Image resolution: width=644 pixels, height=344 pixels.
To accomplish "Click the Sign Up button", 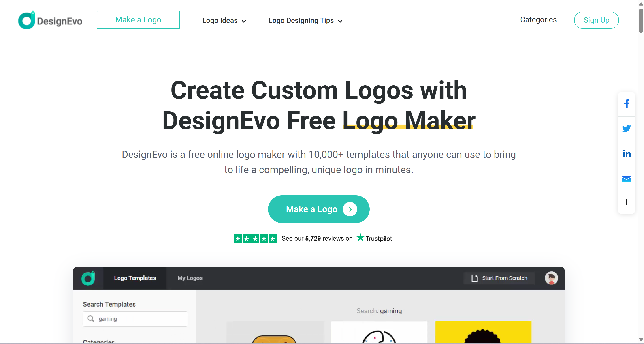I will [596, 20].
